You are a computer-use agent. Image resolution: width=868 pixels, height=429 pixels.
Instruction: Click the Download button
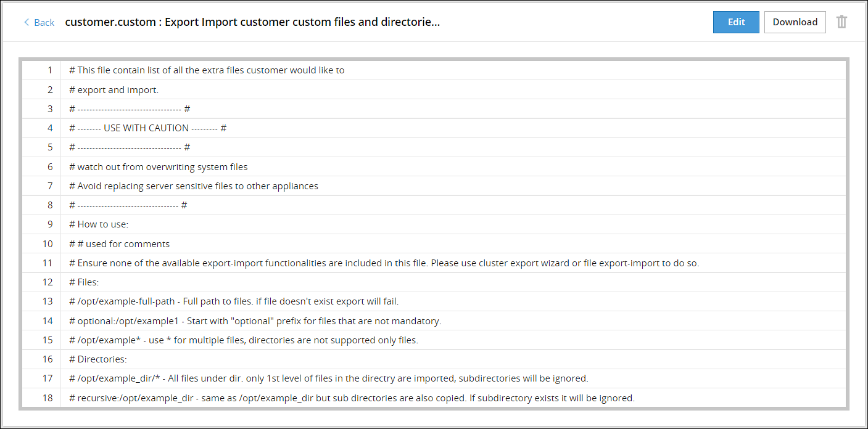795,22
